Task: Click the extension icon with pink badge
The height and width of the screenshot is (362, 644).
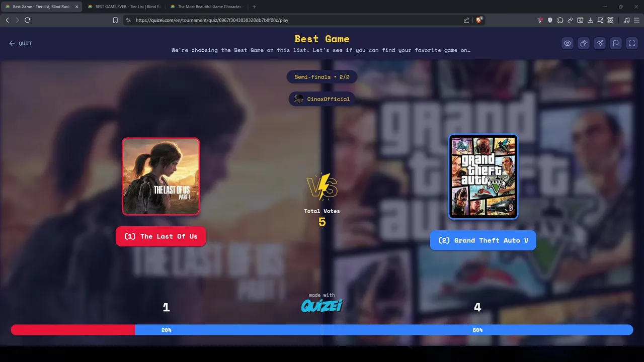Action: click(x=540, y=20)
